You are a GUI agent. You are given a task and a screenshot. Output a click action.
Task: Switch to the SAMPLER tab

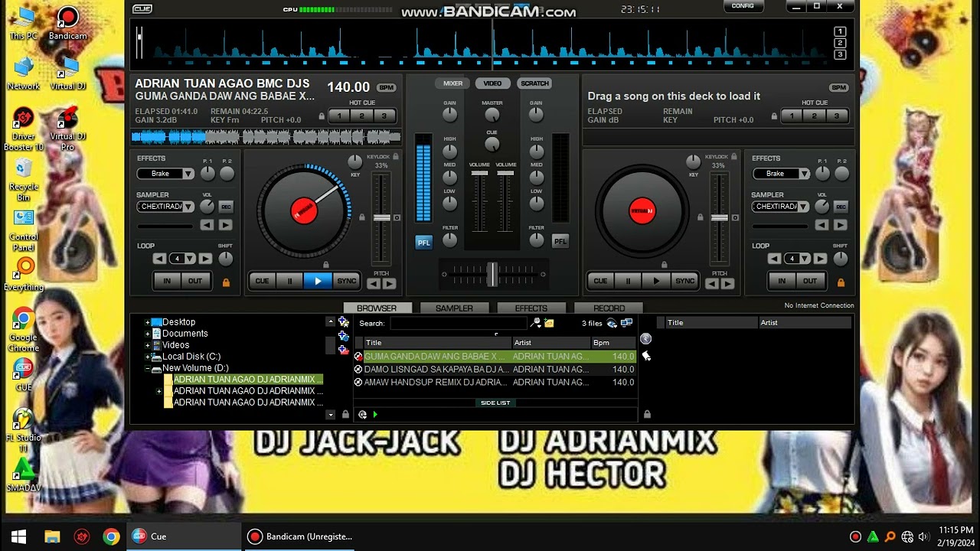454,308
